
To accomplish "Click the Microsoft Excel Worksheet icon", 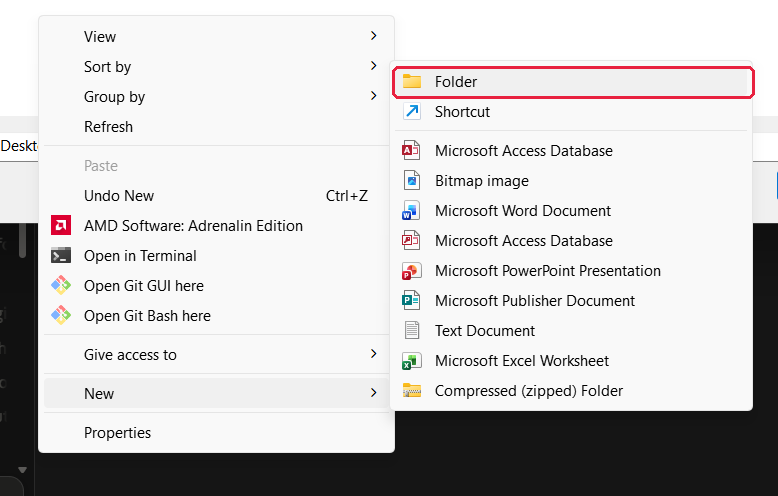I will pos(411,361).
